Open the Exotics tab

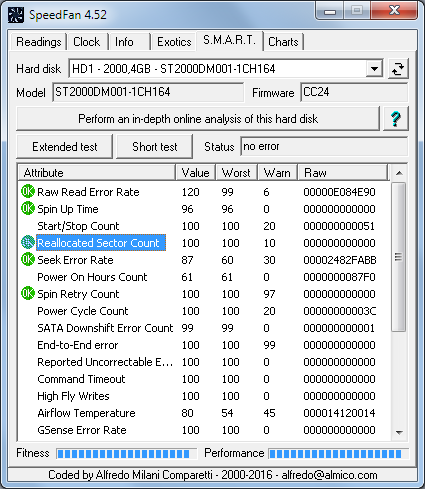point(174,42)
